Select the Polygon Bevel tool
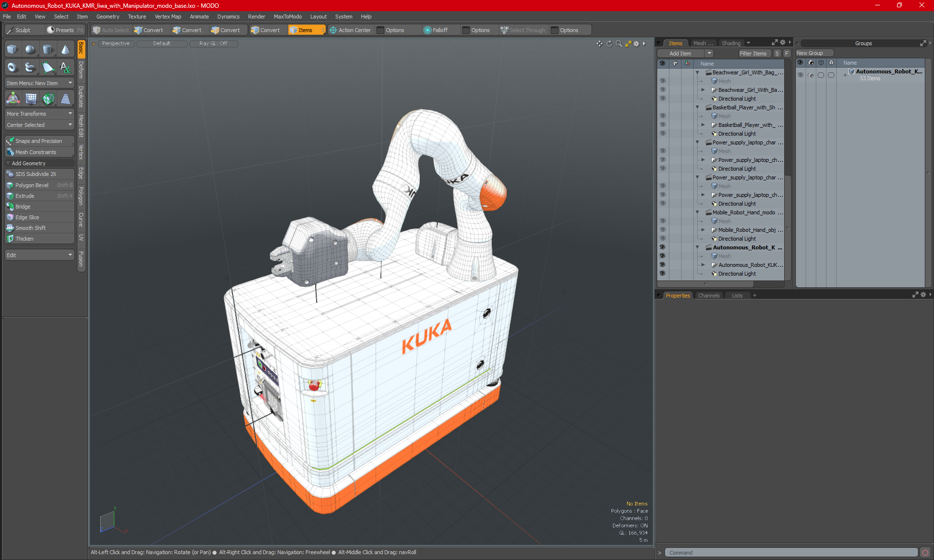Screen dimensions: 934x560 31,185
